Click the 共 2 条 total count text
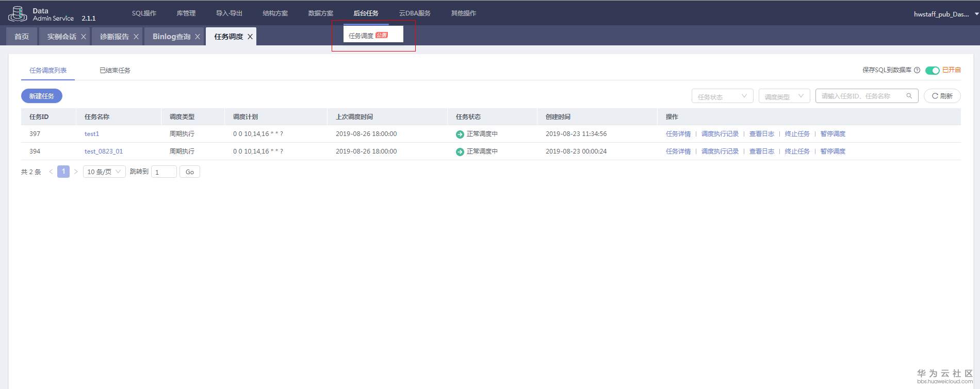The width and height of the screenshot is (980, 389). pyautogui.click(x=31, y=172)
